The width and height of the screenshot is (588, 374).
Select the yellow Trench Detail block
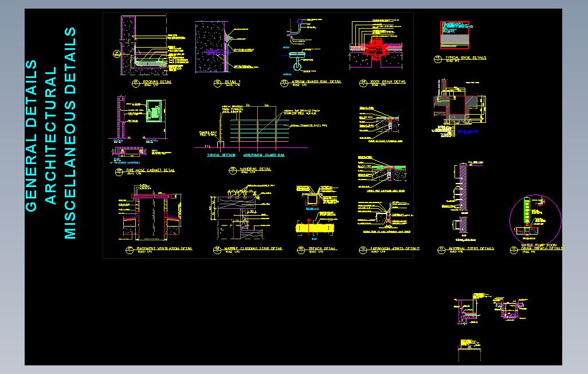tap(315, 228)
